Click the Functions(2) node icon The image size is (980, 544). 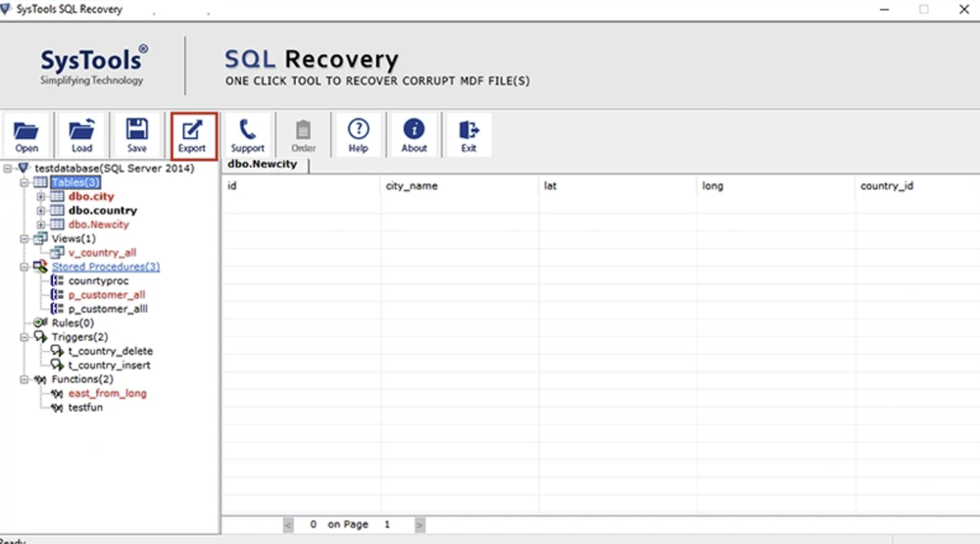coord(40,379)
